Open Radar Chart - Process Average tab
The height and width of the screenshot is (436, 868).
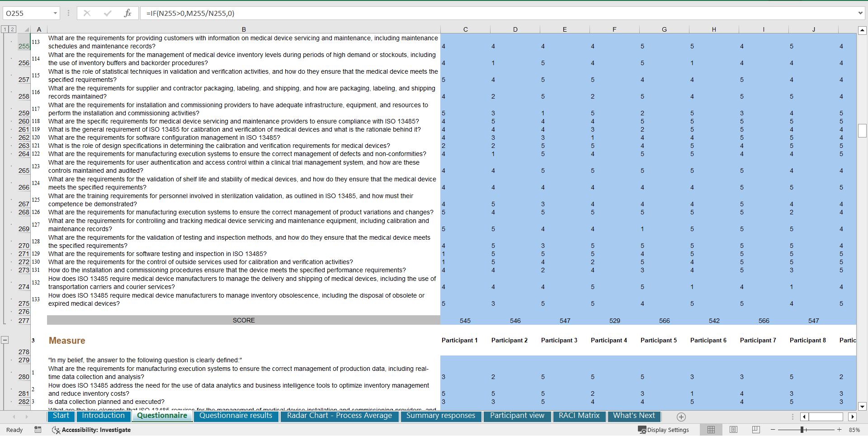point(340,416)
